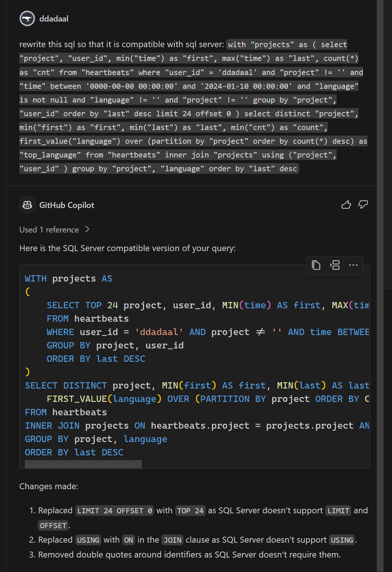Click the GitHub Copilot avatar icon

tap(27, 205)
